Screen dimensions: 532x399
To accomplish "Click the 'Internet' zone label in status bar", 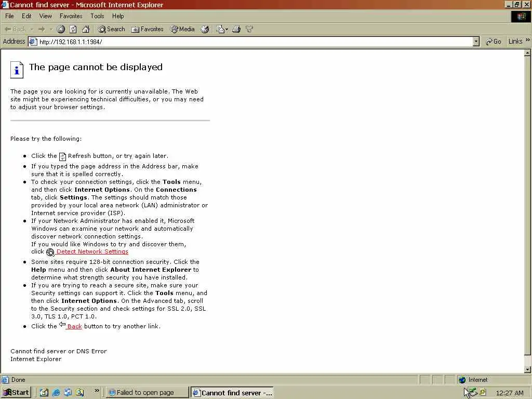I will 478,380.
